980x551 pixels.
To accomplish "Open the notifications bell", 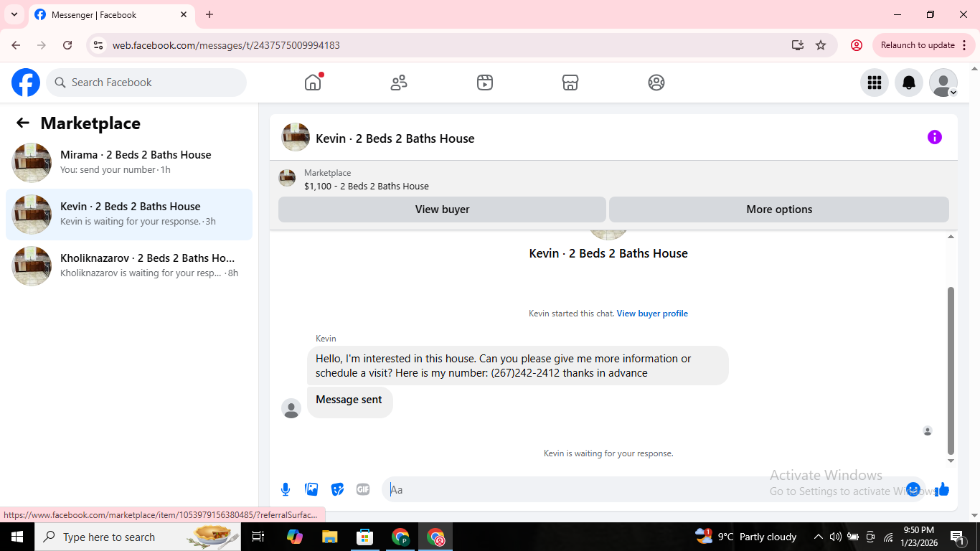I will click(x=909, y=83).
